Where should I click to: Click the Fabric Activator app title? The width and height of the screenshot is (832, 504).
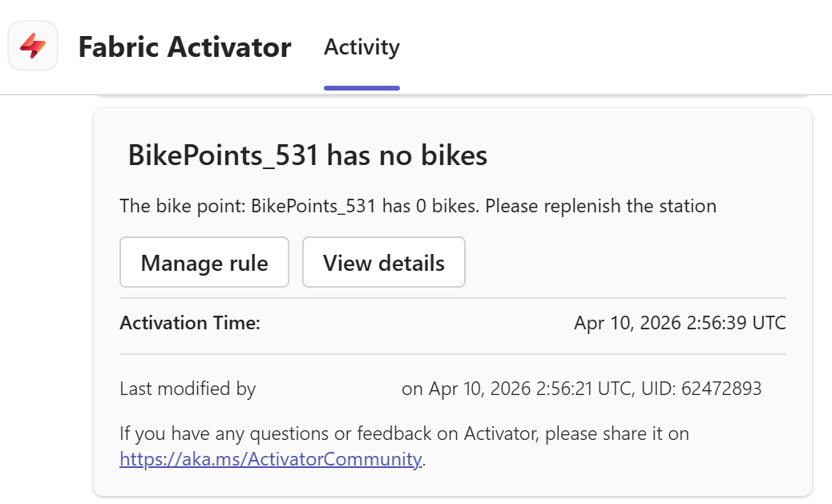(184, 48)
